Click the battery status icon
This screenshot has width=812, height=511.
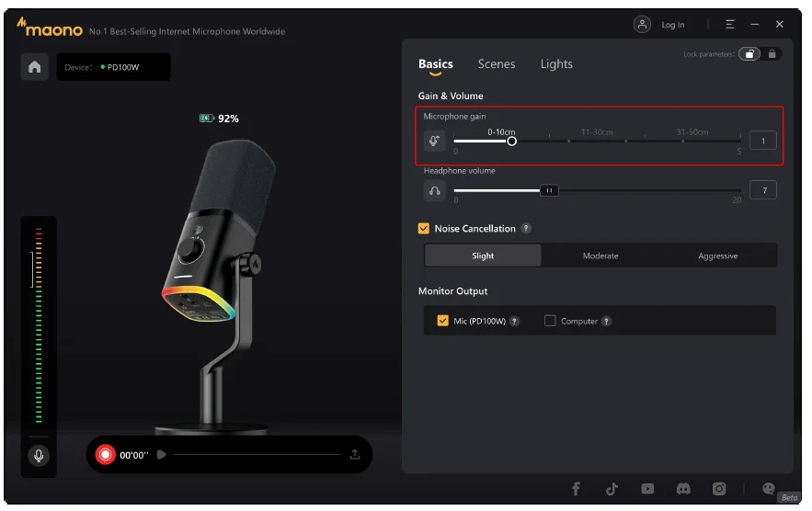[x=207, y=119]
